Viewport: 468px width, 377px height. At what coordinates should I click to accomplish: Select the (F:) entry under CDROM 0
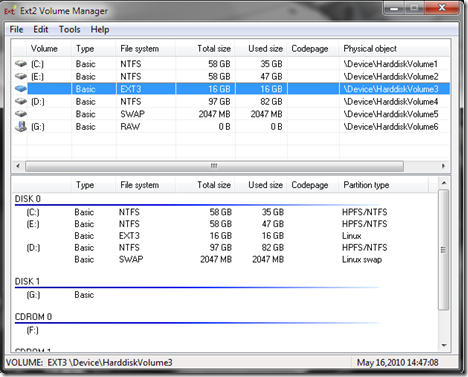pos(32,330)
